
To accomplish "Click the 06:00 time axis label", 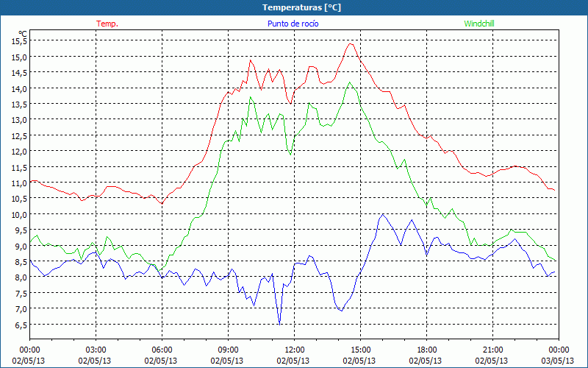I will coord(162,350).
